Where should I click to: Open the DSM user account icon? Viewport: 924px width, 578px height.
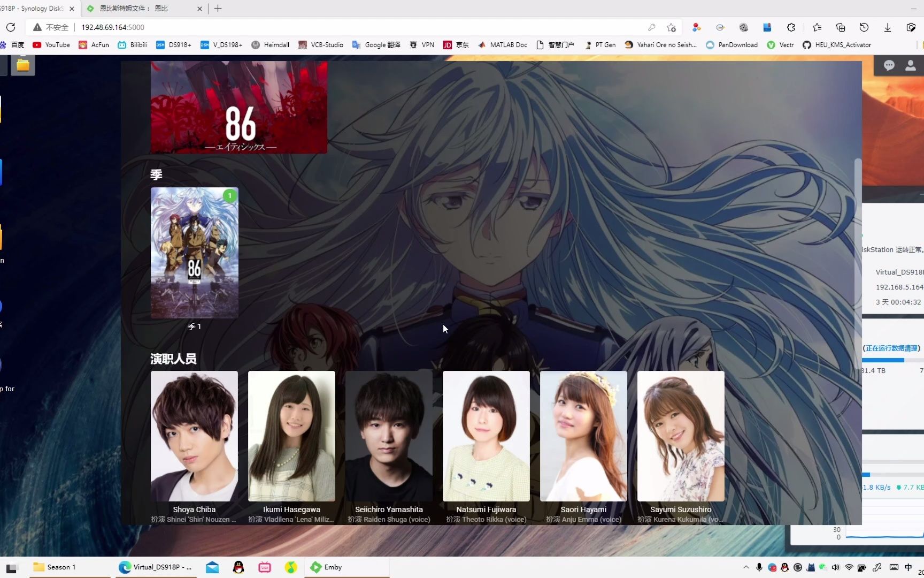coord(910,65)
